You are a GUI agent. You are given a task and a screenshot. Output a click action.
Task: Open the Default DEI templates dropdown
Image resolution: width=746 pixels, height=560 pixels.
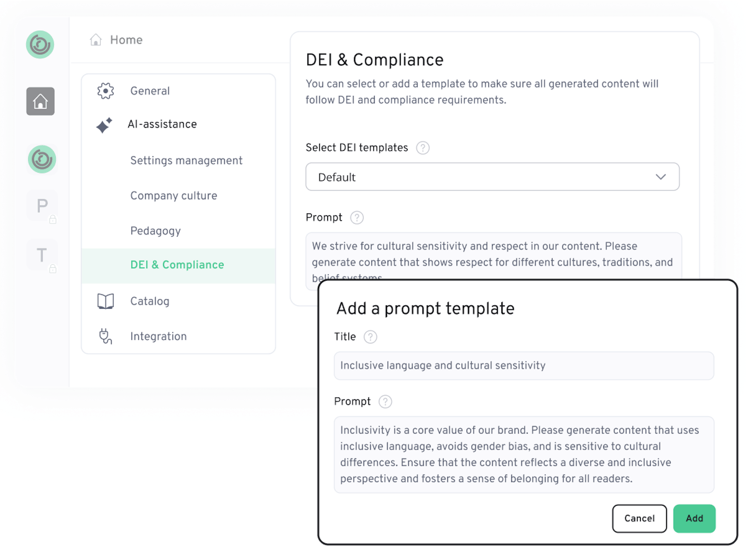(x=492, y=177)
